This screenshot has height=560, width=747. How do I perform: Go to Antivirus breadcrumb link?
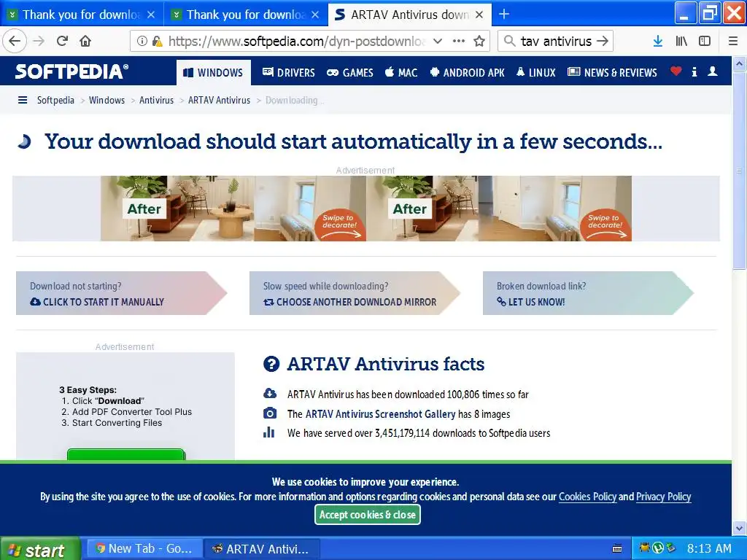coord(156,100)
